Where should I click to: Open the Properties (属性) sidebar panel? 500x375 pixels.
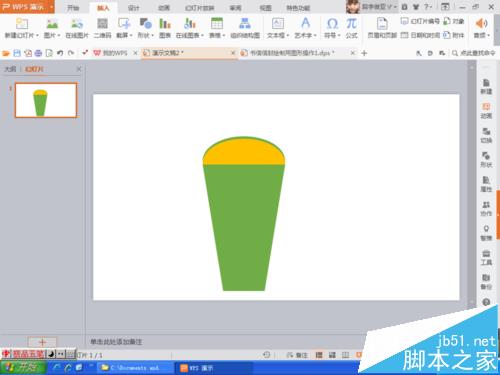click(x=486, y=184)
